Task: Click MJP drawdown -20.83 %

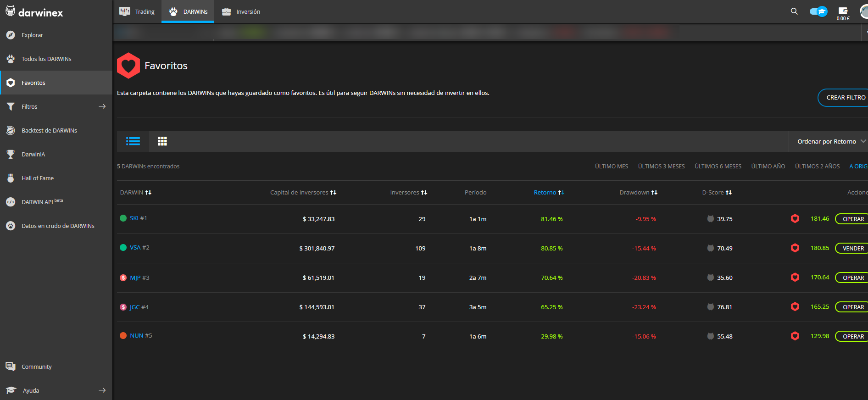Action: pos(644,278)
